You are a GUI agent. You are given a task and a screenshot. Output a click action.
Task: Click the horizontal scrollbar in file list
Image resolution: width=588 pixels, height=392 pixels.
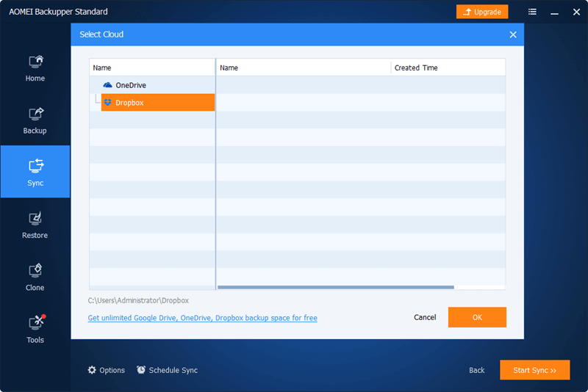coord(336,288)
